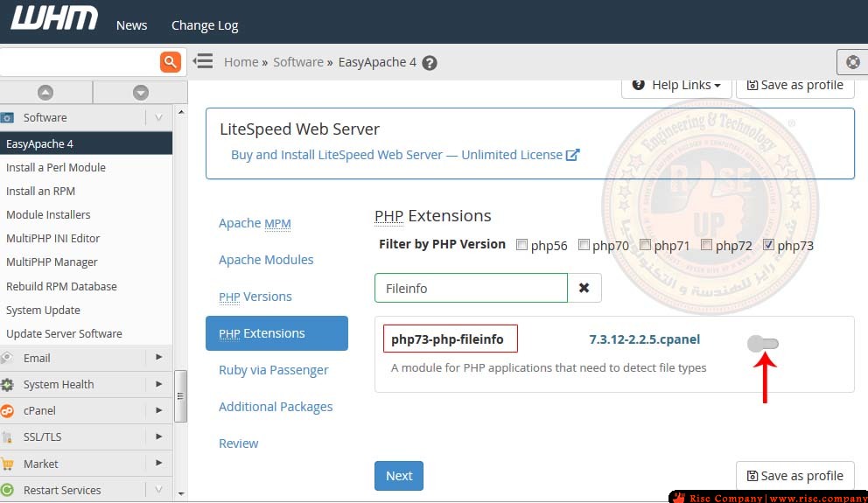Click the sidebar scrollbar thumb
Viewport: 868px width, 503px height.
pyautogui.click(x=180, y=396)
